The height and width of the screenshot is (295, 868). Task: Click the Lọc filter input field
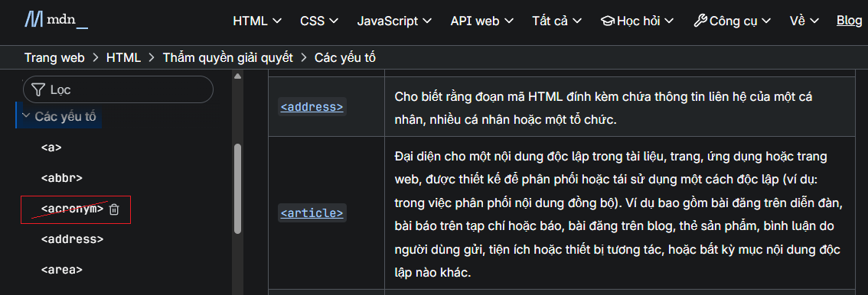[x=118, y=89]
